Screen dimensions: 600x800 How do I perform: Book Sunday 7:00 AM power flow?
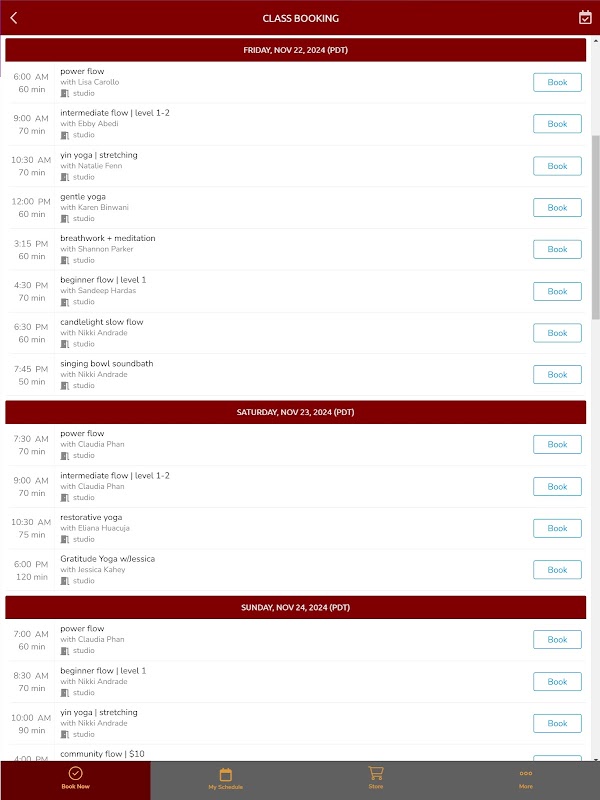(x=557, y=640)
